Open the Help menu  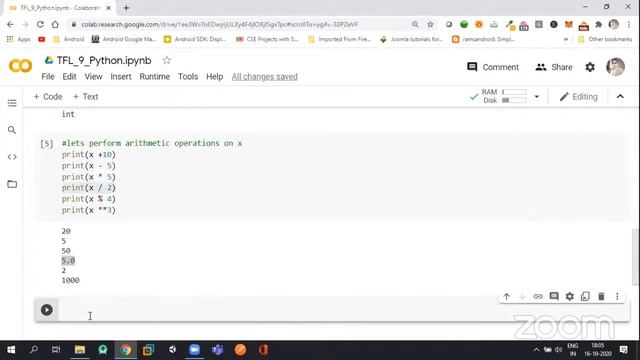coord(214,77)
